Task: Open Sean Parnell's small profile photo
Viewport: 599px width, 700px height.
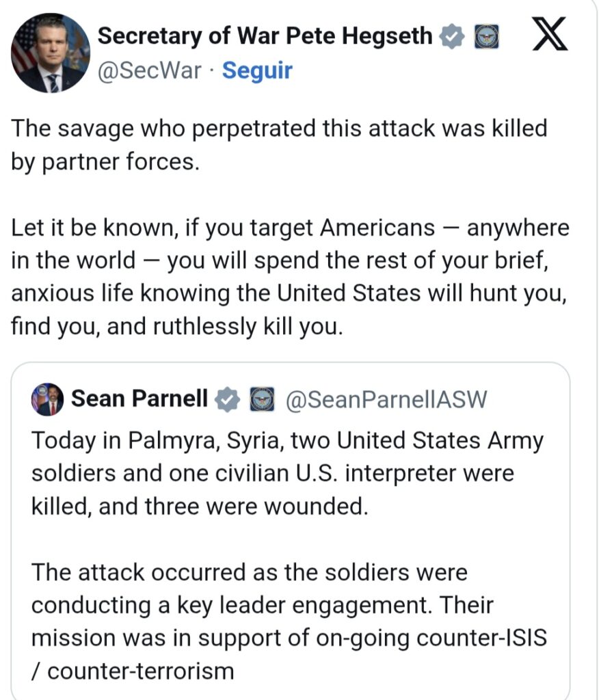Action: coord(47,399)
